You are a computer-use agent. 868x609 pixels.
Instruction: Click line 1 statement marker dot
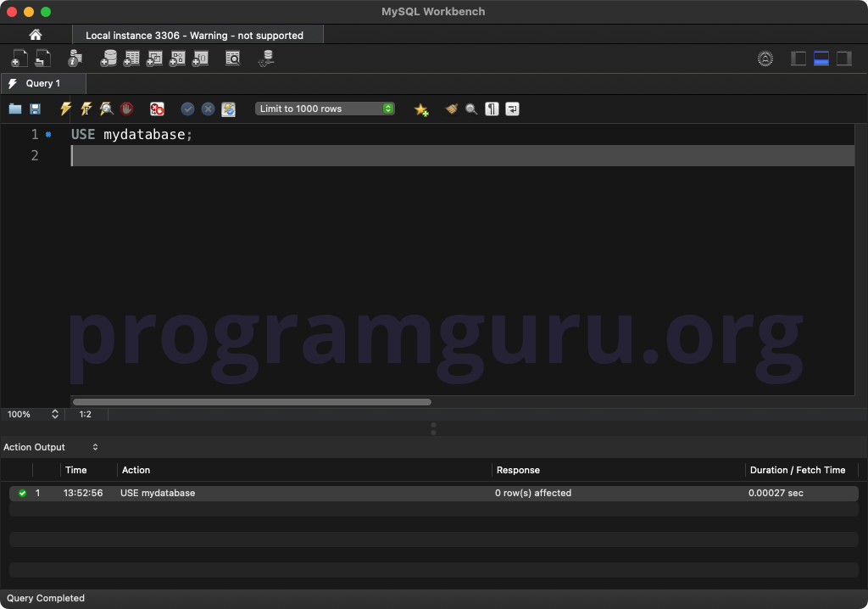click(48, 134)
